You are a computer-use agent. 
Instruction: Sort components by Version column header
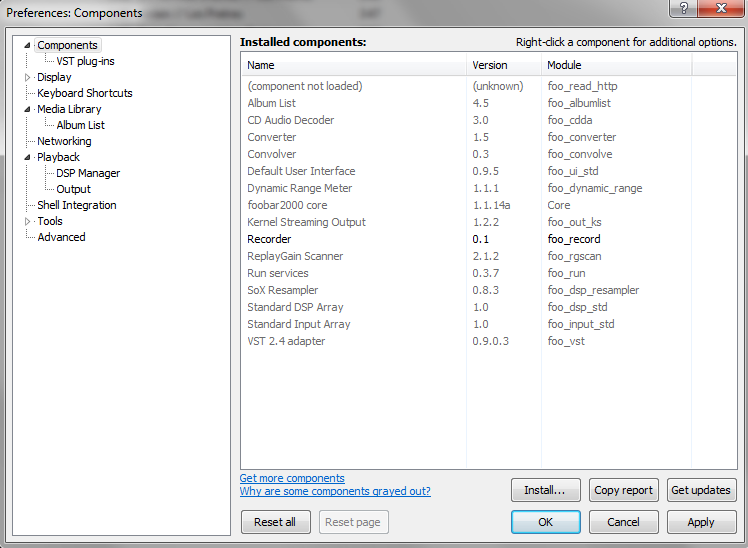[504, 65]
